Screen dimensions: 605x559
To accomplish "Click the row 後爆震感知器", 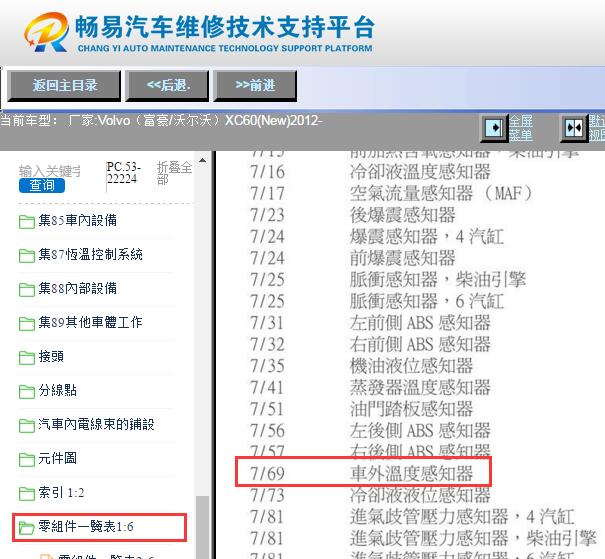I will point(353,215).
